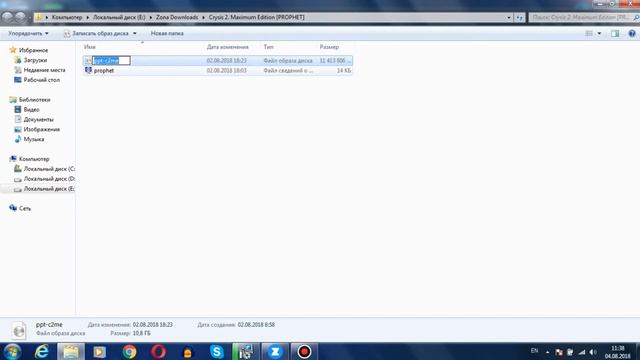Screen dimensions: 640x360
Task: Toggle the preview pane icon
Action: point(615,33)
